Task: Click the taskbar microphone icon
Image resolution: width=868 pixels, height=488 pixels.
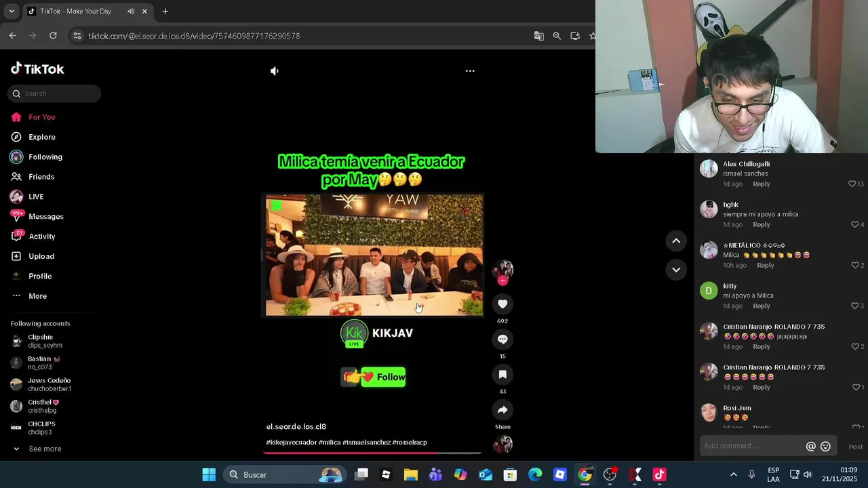Action: [x=751, y=474]
